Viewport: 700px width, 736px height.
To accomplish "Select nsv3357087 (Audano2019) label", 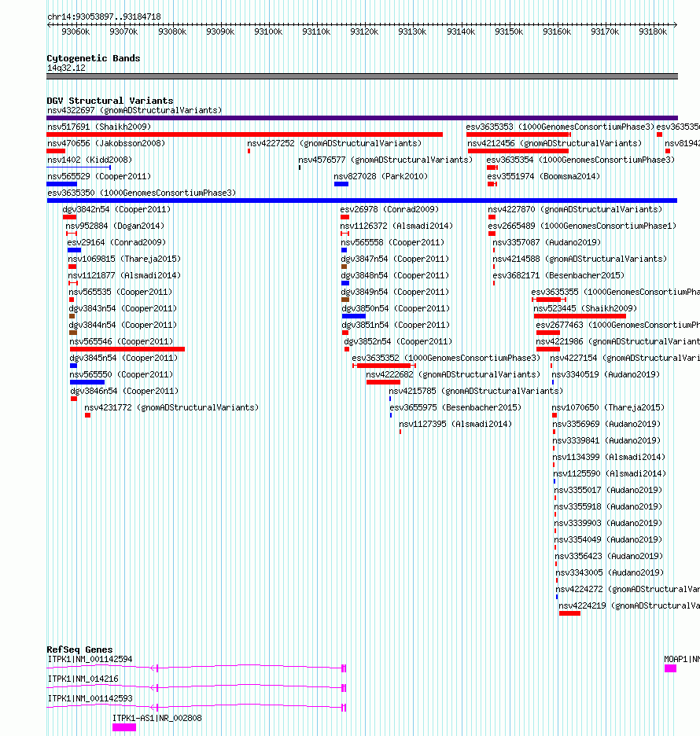I will 547,242.
